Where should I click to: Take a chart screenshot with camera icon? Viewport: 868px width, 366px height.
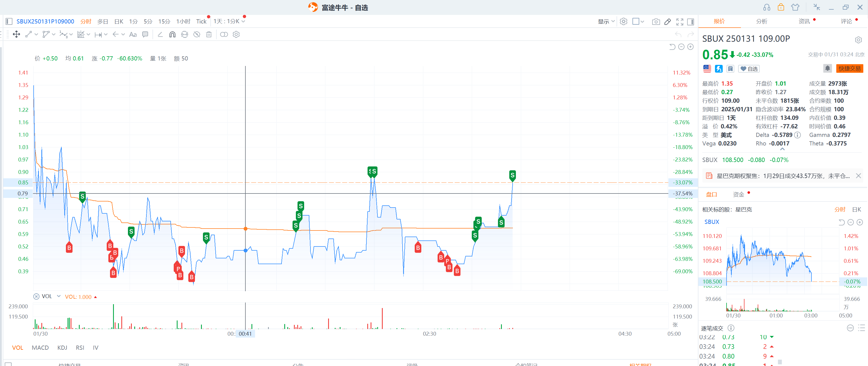point(656,22)
